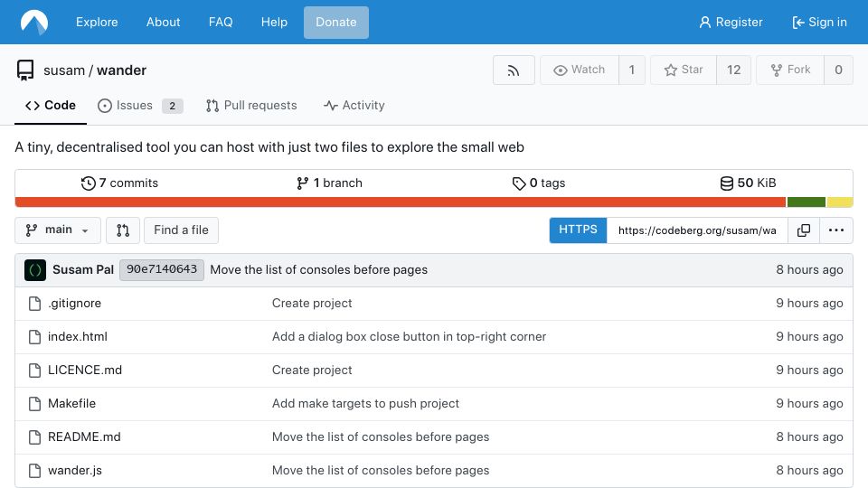
Task: Click the compare branches icon button
Action: tap(123, 230)
